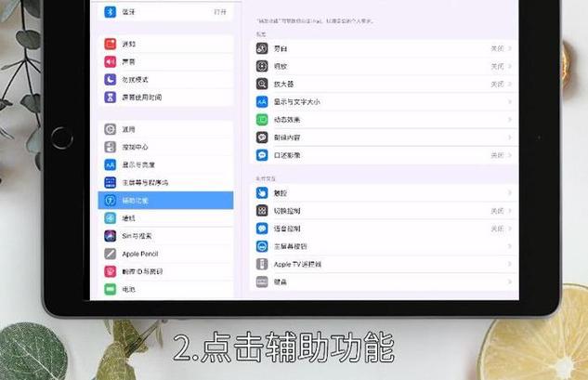Tap the Apple Pencil icon
The image size is (588, 380).
pyautogui.click(x=110, y=254)
